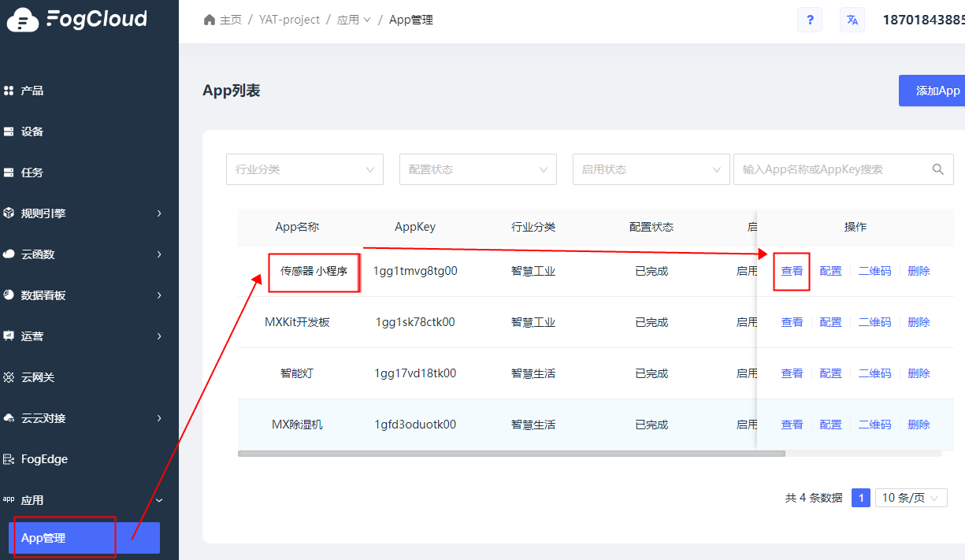Click the FogCloud cloud logo
This screenshot has height=560, width=965.
(x=23, y=20)
